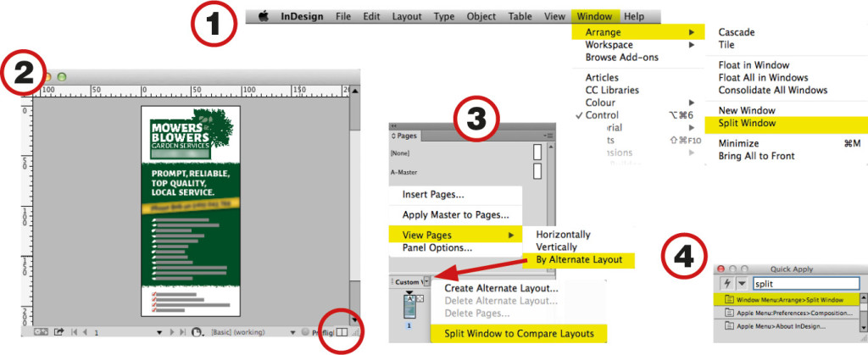Go to first page arrow in status bar
Viewport: 868px width, 355px height.
click(x=75, y=332)
